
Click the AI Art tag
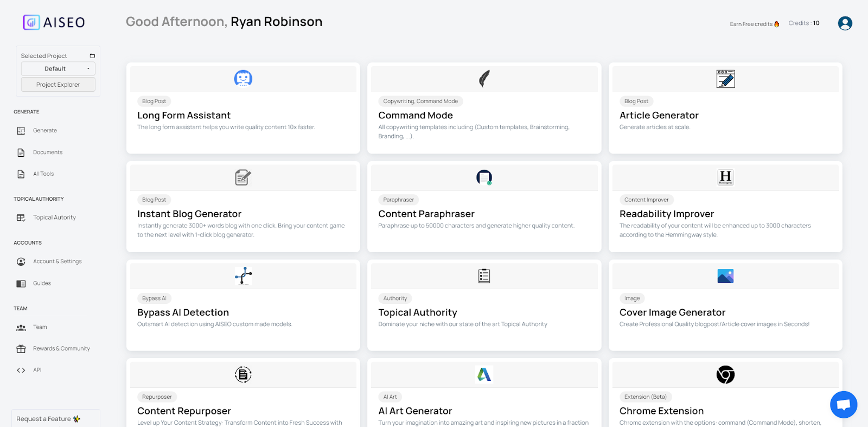coord(390,397)
